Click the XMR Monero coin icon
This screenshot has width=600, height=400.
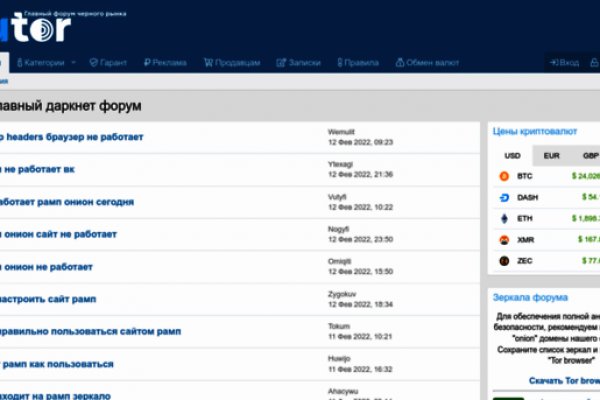(x=503, y=240)
